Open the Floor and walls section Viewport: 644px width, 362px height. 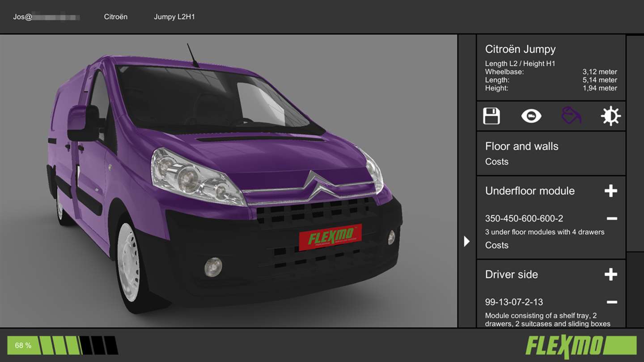[x=522, y=146]
